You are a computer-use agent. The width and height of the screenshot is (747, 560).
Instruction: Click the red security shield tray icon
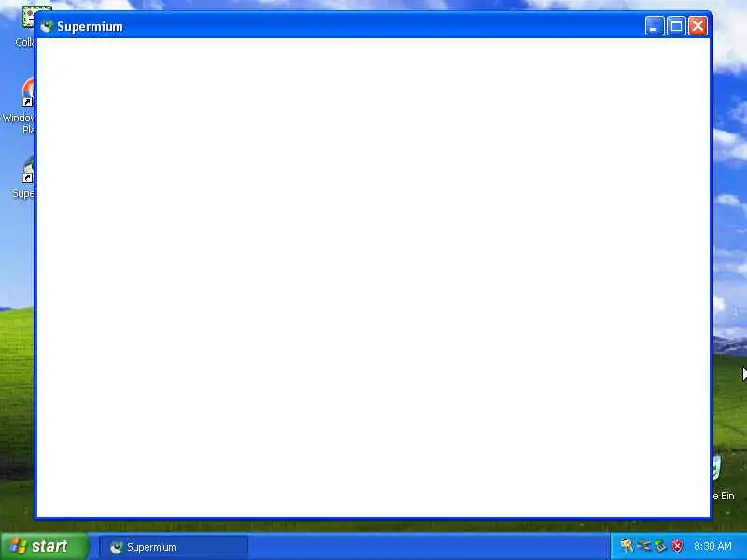tap(676, 546)
